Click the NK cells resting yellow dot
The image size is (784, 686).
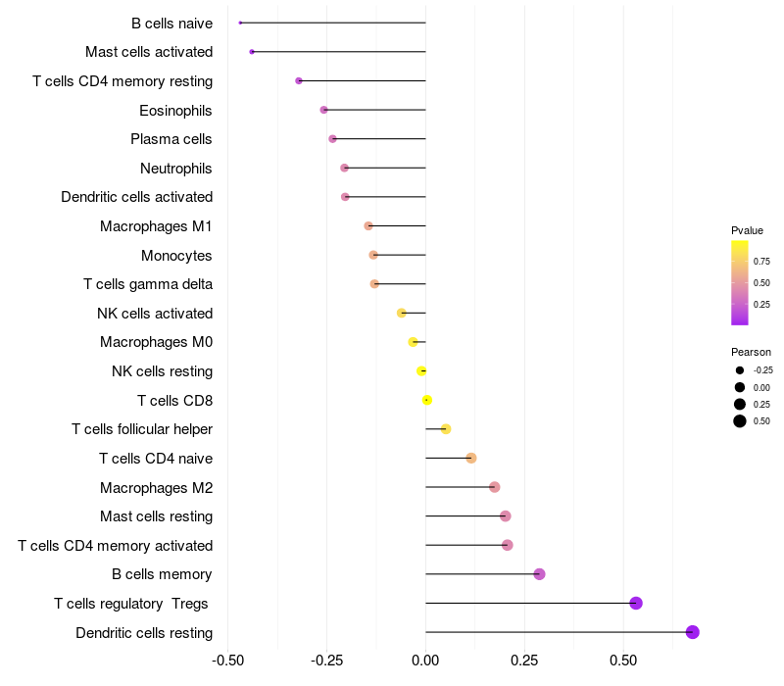[x=421, y=371]
